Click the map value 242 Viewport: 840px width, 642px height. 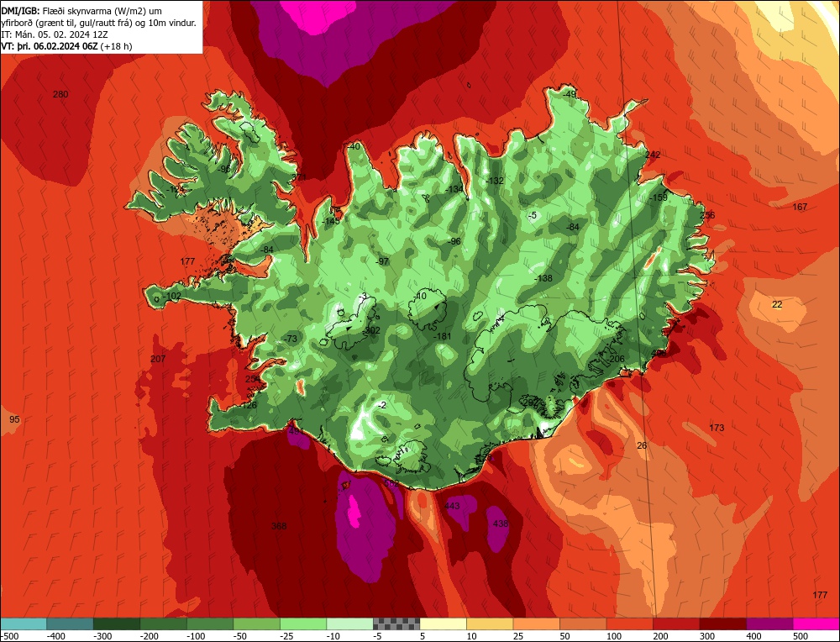653,155
